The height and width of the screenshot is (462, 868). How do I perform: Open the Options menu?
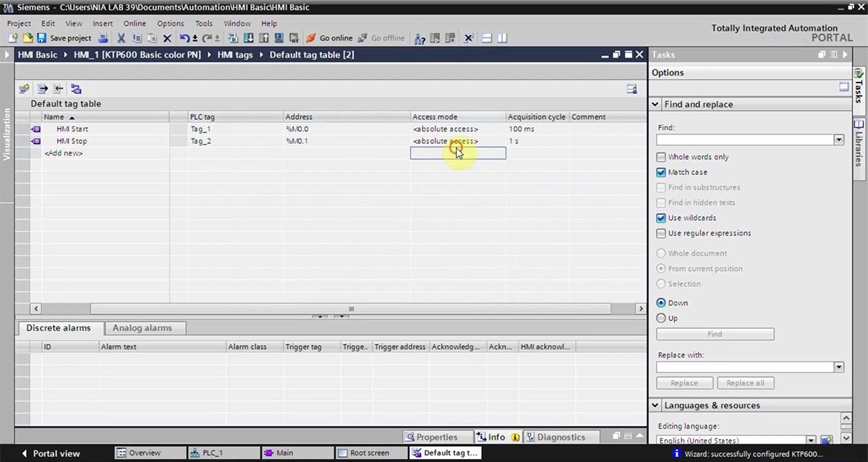point(171,23)
